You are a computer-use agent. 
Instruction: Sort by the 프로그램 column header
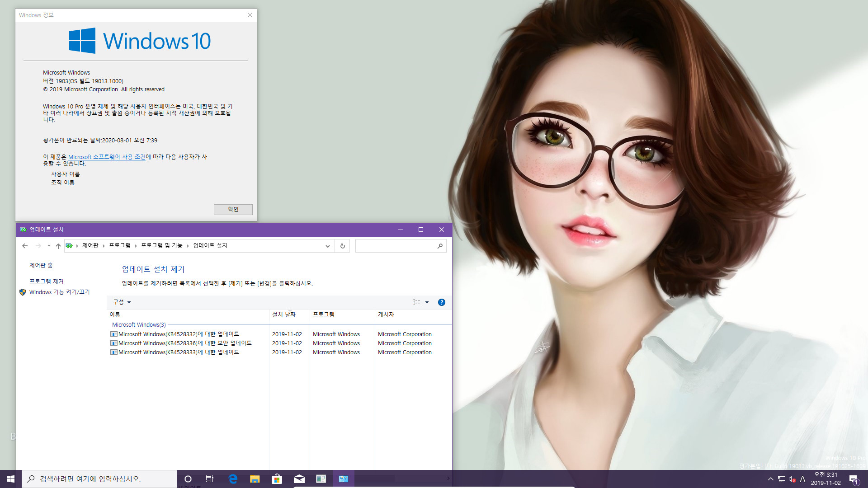(342, 314)
